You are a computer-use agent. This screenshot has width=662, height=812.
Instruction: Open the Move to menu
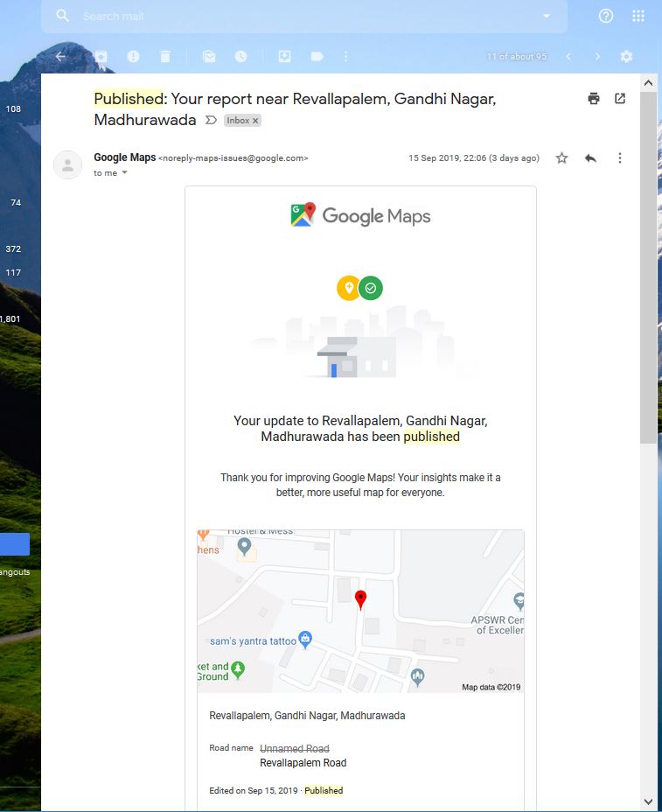point(284,57)
